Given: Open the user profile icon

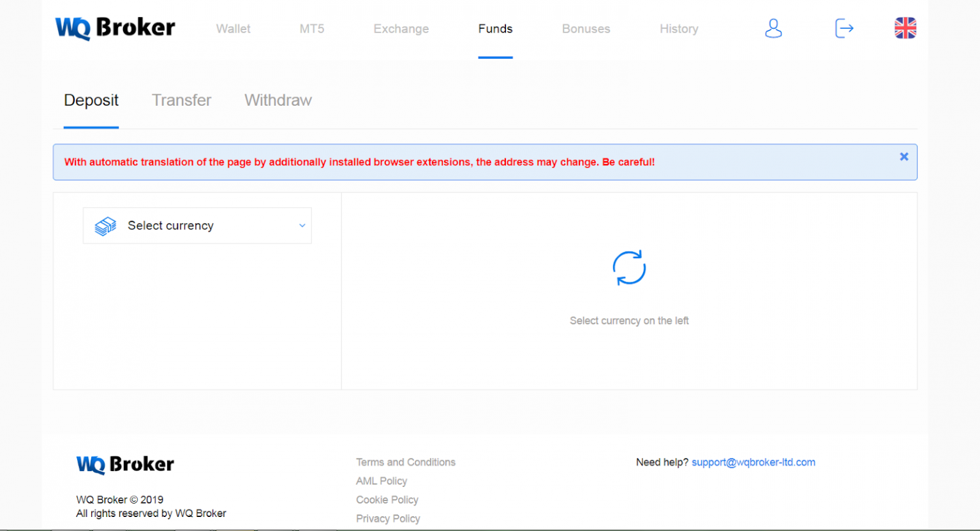Looking at the screenshot, I should [x=773, y=28].
